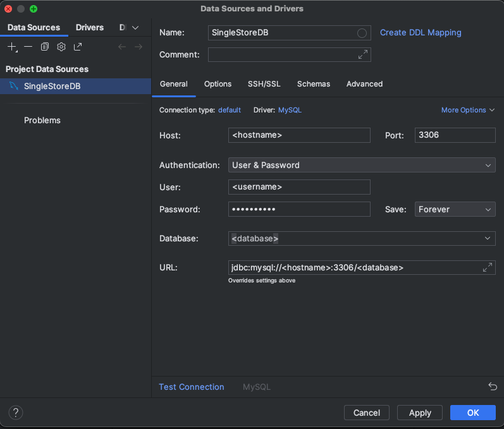The width and height of the screenshot is (504, 429).
Task: Expand the Comment field editor icon
Action: 362,55
